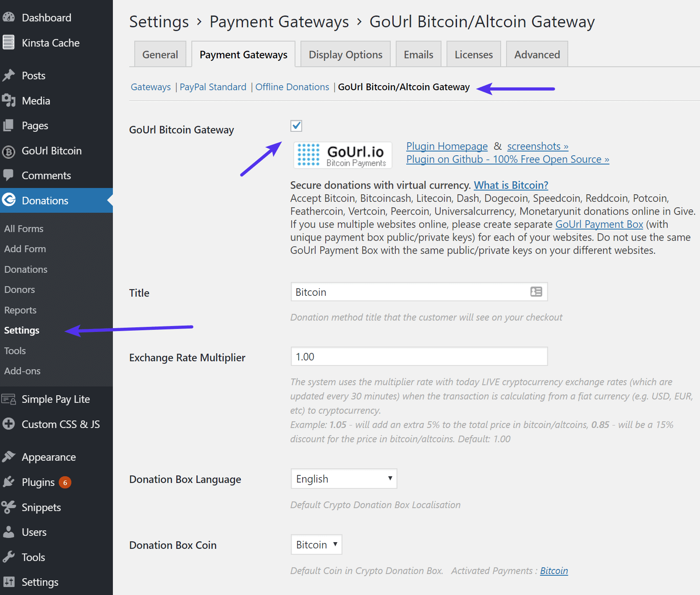Screen dimensions: 700x595
Task: Click the Exchange Rate Multiplier input field
Action: pos(419,356)
